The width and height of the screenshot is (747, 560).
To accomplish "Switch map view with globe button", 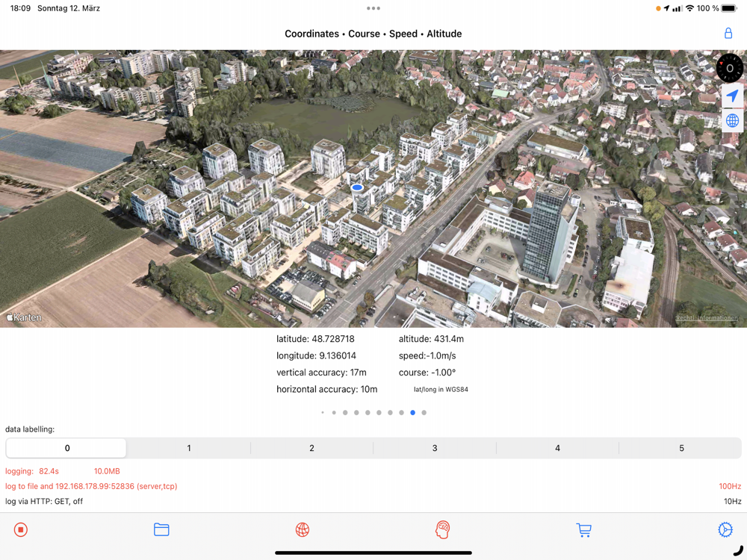I will pyautogui.click(x=732, y=121).
